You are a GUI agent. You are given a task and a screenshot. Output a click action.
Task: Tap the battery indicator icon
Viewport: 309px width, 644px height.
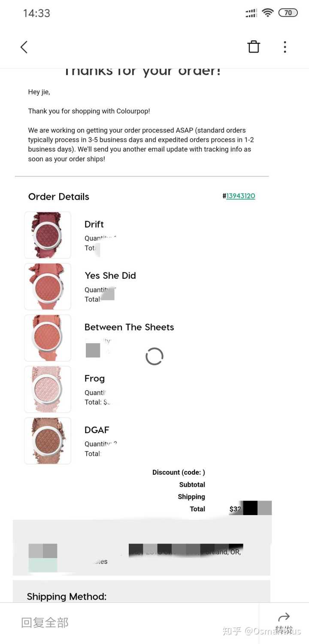pos(288,13)
